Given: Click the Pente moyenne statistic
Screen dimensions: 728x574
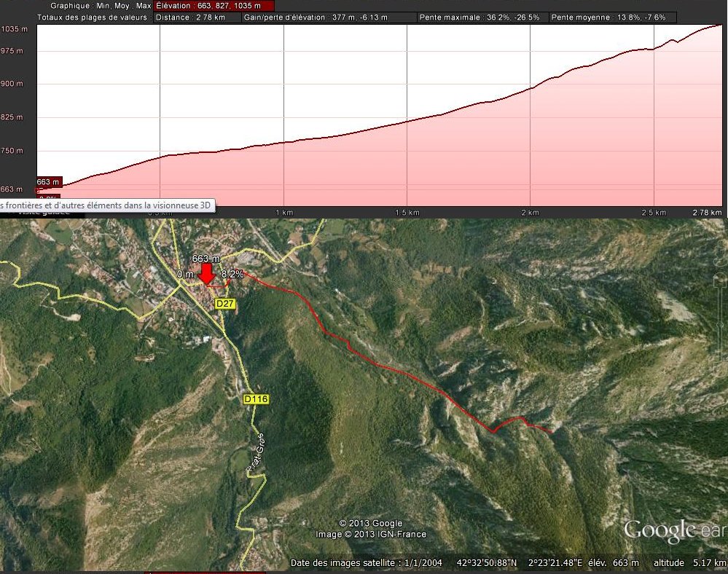Looking at the screenshot, I should [613, 17].
